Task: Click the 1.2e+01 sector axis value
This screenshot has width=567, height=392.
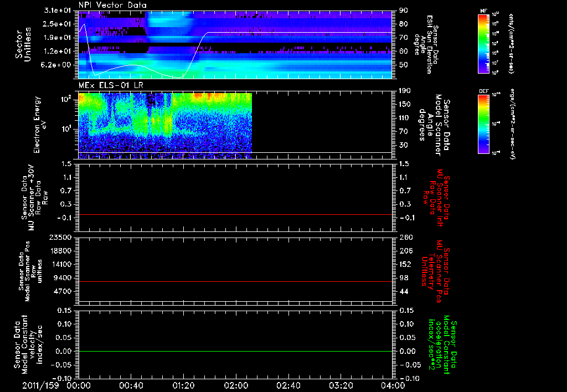Action: (57, 51)
